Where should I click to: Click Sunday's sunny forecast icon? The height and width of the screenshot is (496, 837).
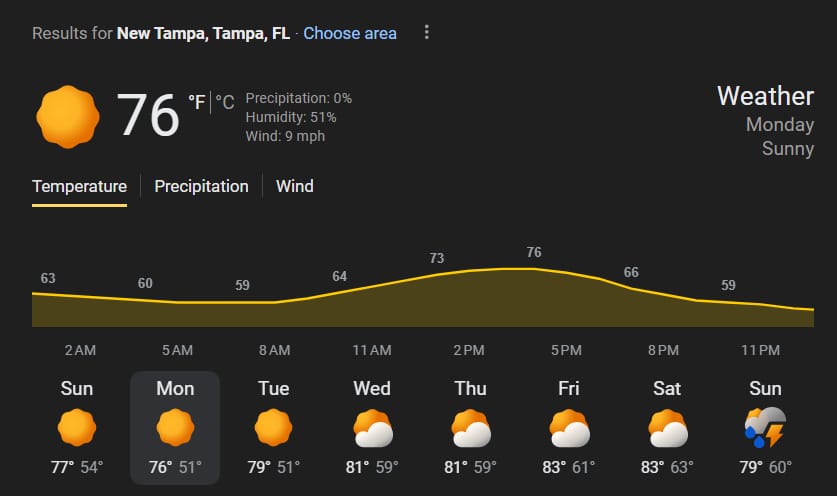click(x=77, y=429)
